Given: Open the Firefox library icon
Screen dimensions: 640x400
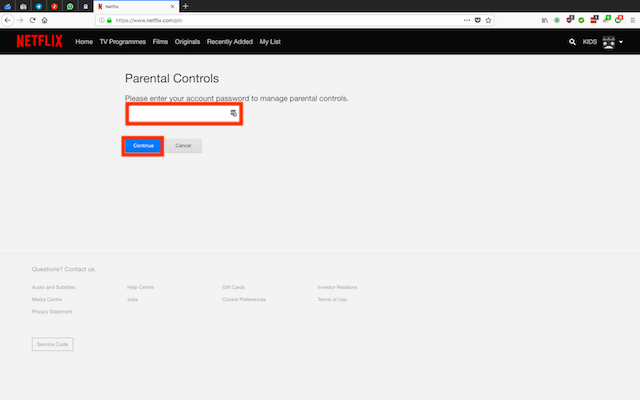Looking at the screenshot, I should point(545,20).
